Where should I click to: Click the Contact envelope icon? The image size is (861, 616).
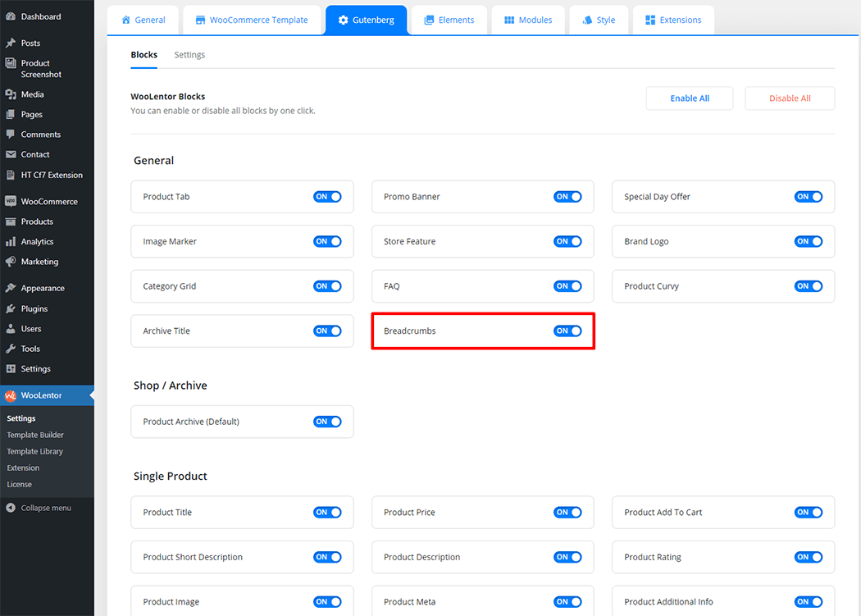click(x=11, y=154)
